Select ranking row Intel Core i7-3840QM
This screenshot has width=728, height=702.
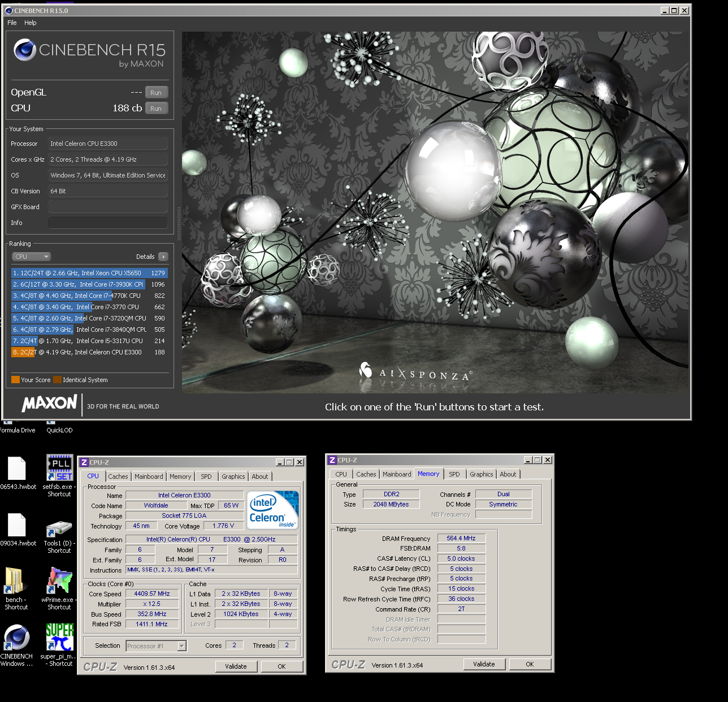click(x=89, y=330)
